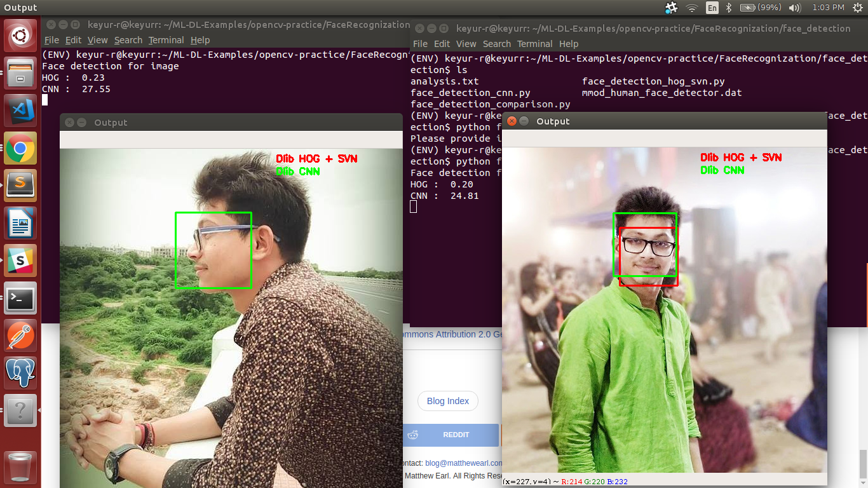Viewport: 868px width, 488px height.
Task: Open the 1:03 PM clock menu
Action: [829, 8]
